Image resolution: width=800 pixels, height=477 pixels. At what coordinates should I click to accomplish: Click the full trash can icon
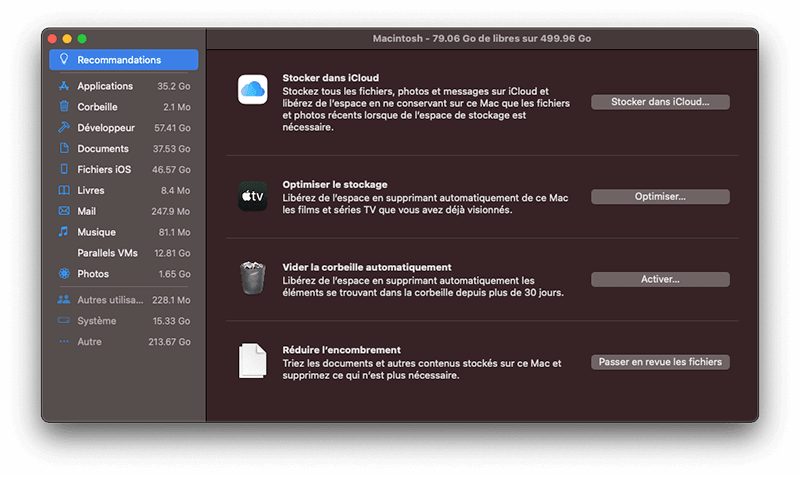[x=253, y=278]
